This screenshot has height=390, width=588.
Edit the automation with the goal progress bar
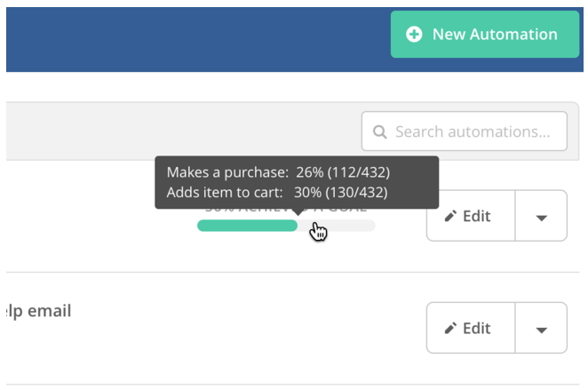(x=470, y=216)
